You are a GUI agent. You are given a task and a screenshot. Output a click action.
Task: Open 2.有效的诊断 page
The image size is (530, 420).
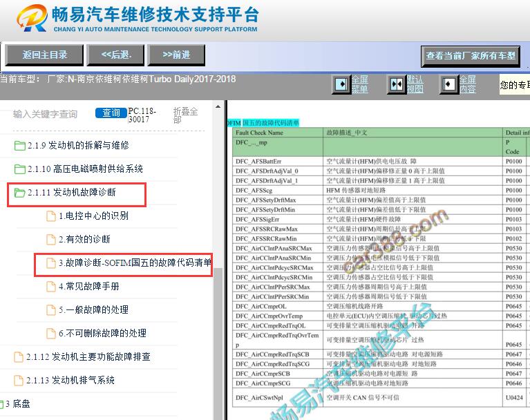84,240
